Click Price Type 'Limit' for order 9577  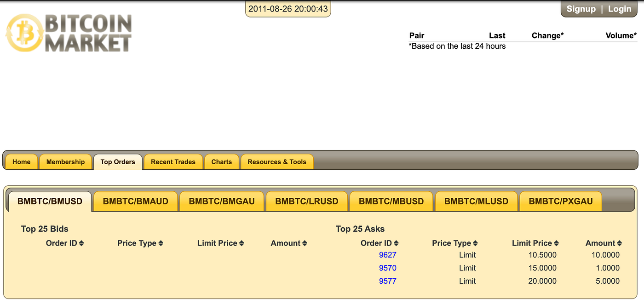click(x=467, y=281)
